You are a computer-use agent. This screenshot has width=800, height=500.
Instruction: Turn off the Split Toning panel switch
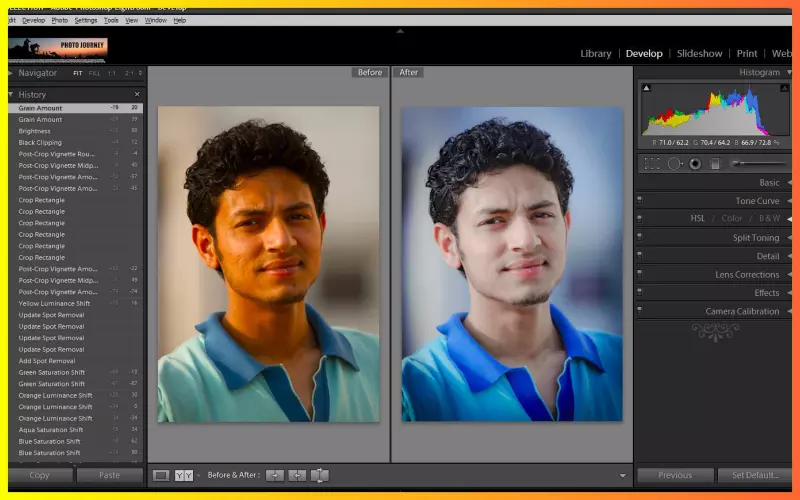coord(640,237)
